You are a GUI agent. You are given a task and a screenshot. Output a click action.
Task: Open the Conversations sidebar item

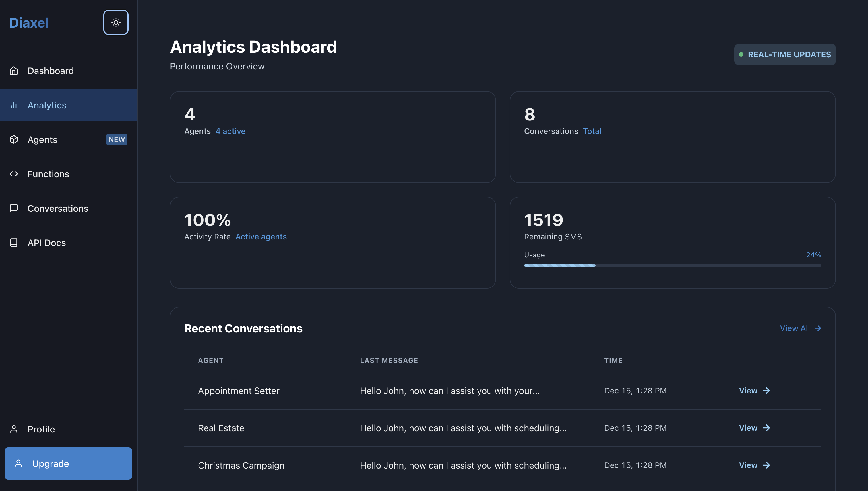[58, 209]
